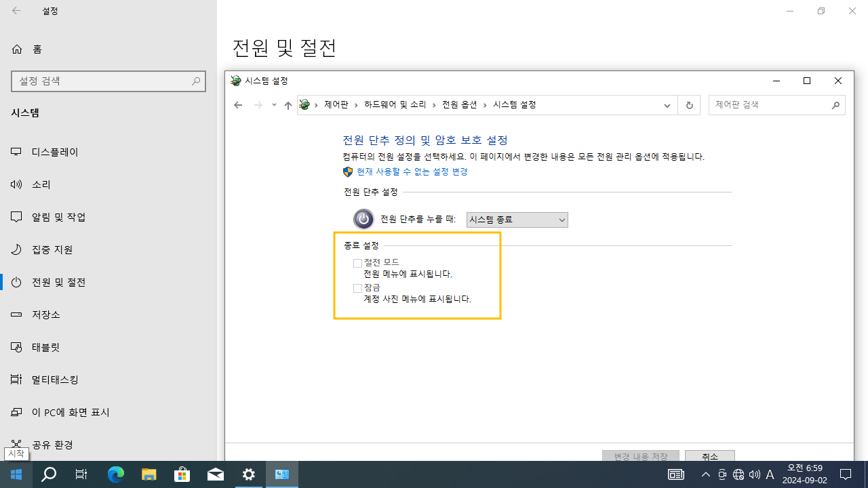Open 멀티태스킹 settings page
868x488 pixels.
click(x=108, y=380)
